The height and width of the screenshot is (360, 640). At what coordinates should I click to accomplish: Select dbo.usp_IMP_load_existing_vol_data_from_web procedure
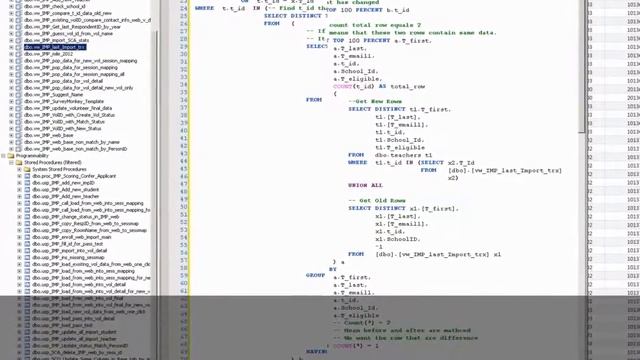tap(91, 264)
